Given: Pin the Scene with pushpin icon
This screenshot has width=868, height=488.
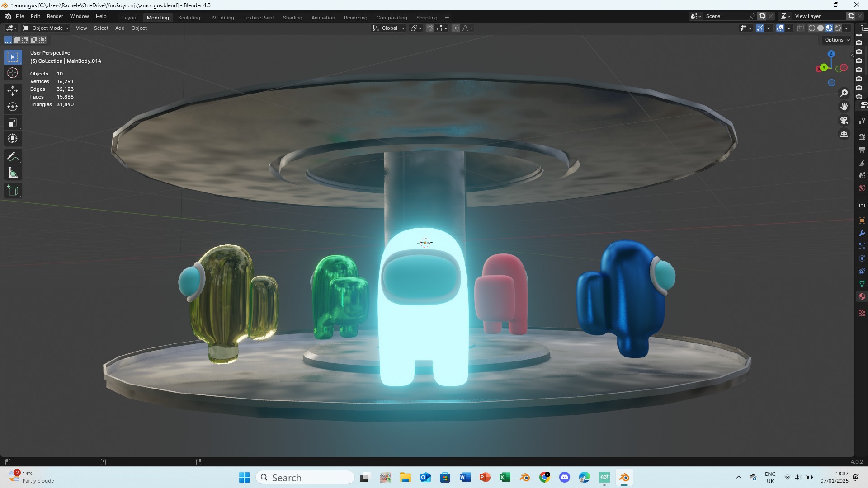Looking at the screenshot, I should (752, 16).
